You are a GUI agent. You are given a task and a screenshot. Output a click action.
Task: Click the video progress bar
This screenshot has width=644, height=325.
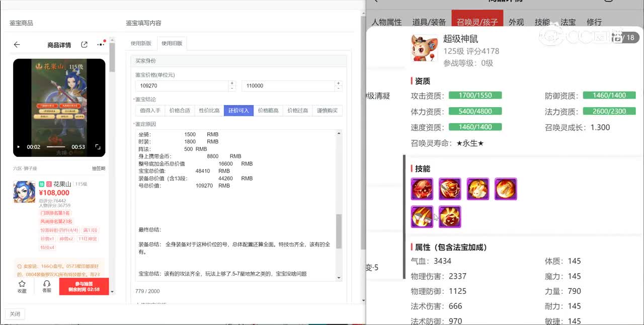(56, 147)
